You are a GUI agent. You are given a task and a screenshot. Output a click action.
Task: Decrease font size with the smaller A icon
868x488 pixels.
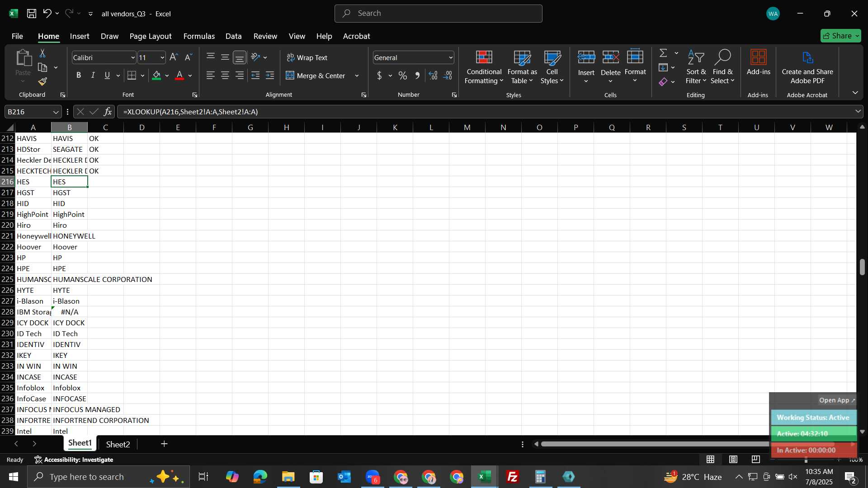click(189, 57)
